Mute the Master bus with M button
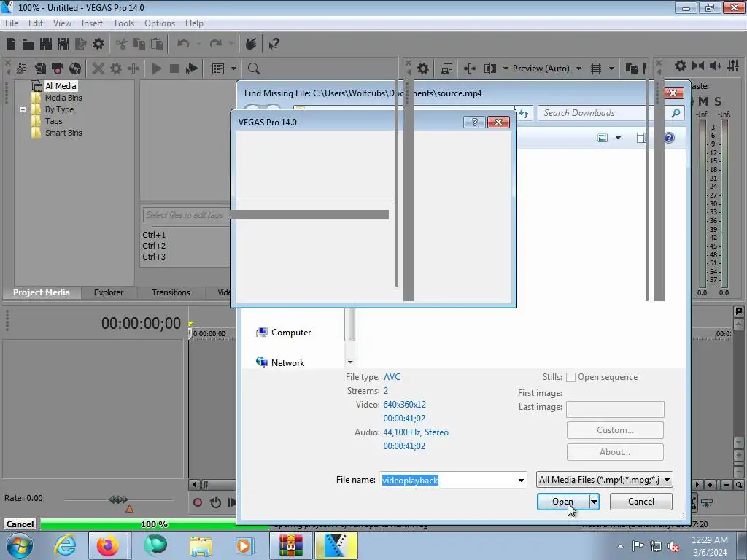Viewport: 747px width, 560px height. click(703, 101)
